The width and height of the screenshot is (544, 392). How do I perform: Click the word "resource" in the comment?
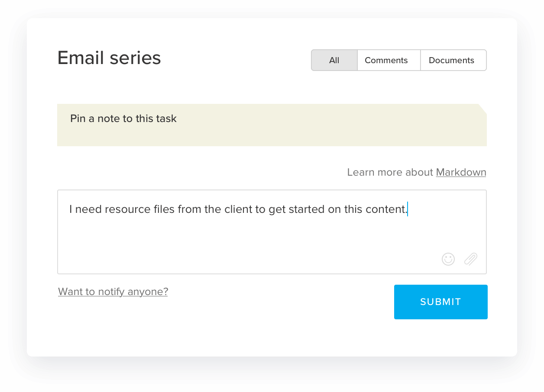(127, 209)
